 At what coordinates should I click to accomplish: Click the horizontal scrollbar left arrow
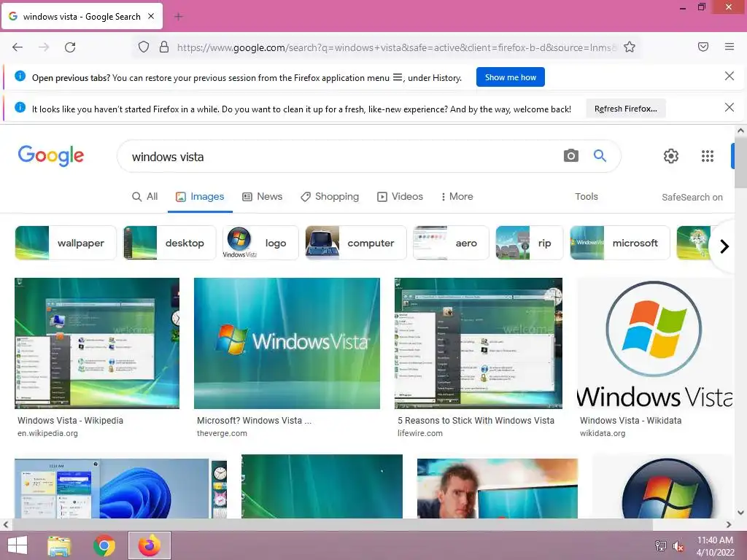coord(5,524)
